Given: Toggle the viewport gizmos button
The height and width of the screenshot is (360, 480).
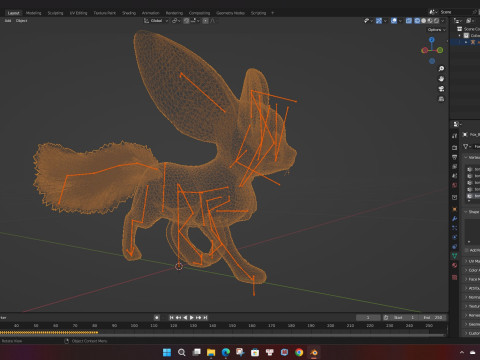Looking at the screenshot, I should click(x=379, y=21).
